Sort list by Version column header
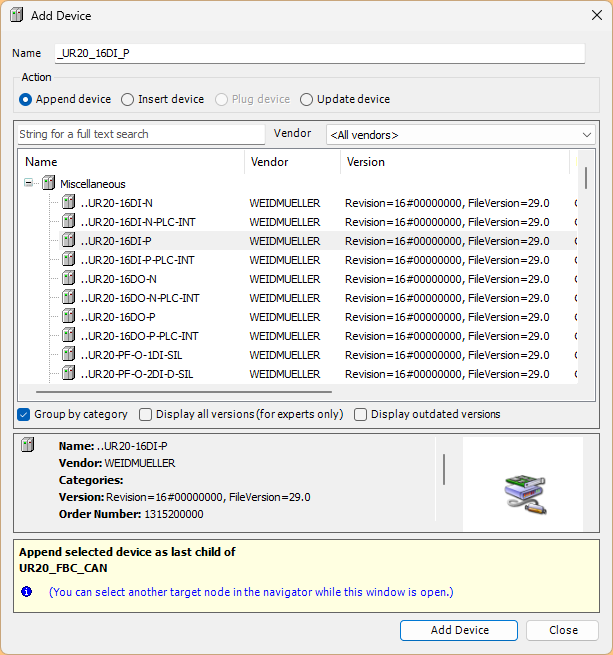 (455, 162)
